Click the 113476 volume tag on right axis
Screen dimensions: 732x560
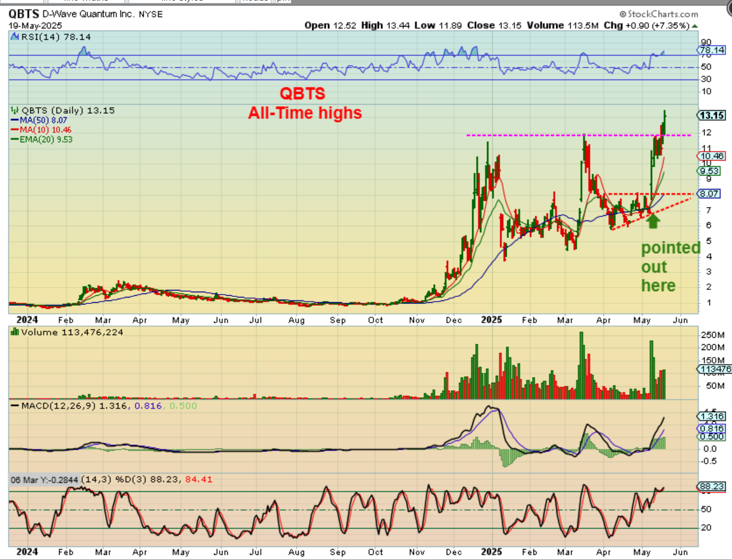pyautogui.click(x=714, y=369)
